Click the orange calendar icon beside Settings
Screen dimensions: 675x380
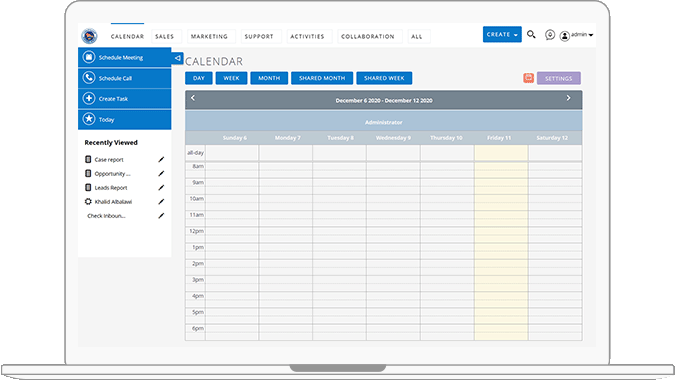coord(529,78)
